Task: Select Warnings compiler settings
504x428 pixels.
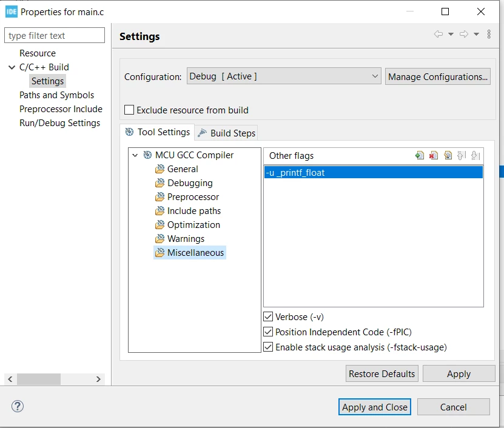Action: 186,239
